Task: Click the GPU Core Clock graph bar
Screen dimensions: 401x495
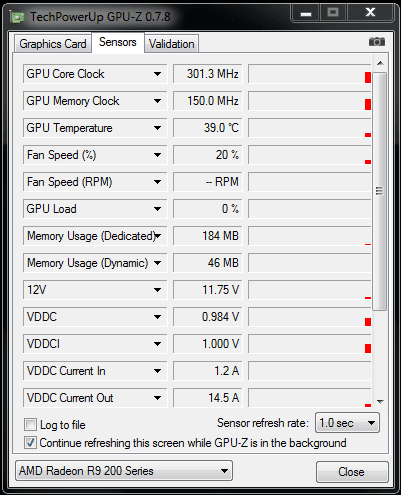Action: (310, 74)
